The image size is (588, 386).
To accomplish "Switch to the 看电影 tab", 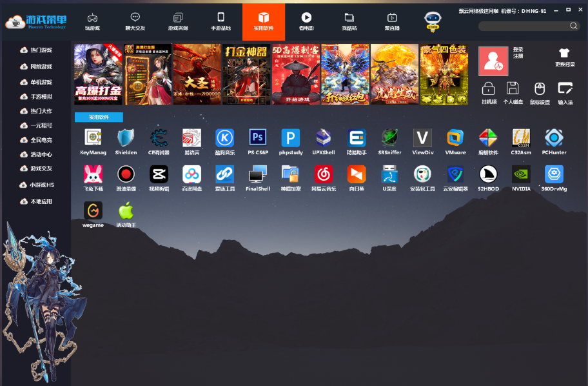I will (306, 22).
